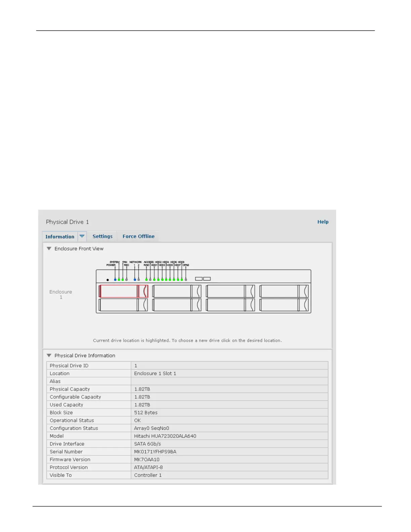Select the Information tab
This screenshot has height=532, width=411.
[x=60, y=237]
